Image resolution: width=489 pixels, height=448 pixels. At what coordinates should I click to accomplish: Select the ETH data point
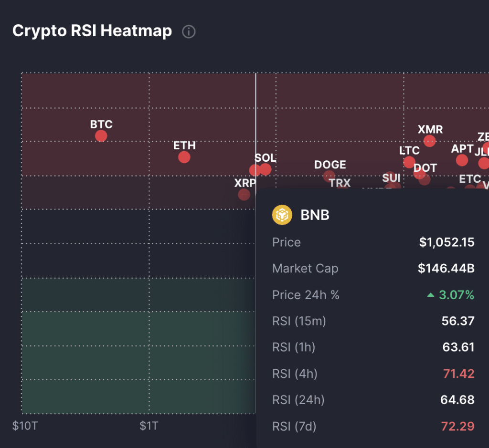pyautogui.click(x=184, y=157)
